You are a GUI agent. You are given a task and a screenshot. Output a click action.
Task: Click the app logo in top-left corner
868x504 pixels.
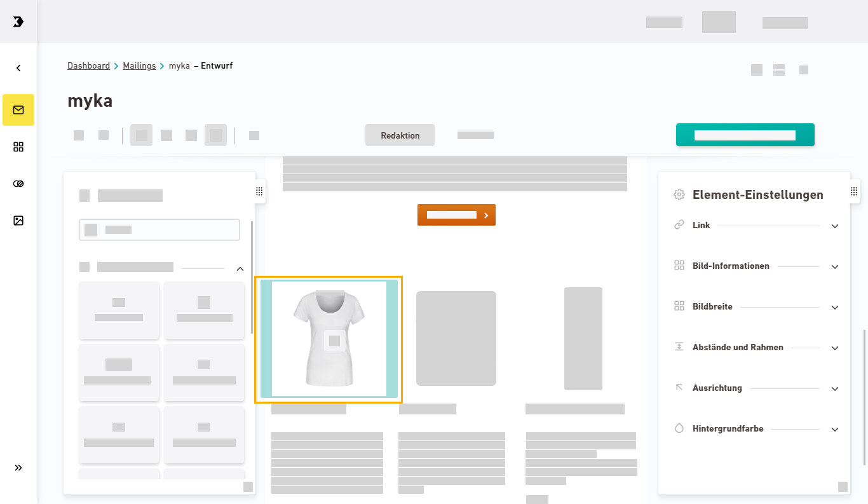pos(18,22)
